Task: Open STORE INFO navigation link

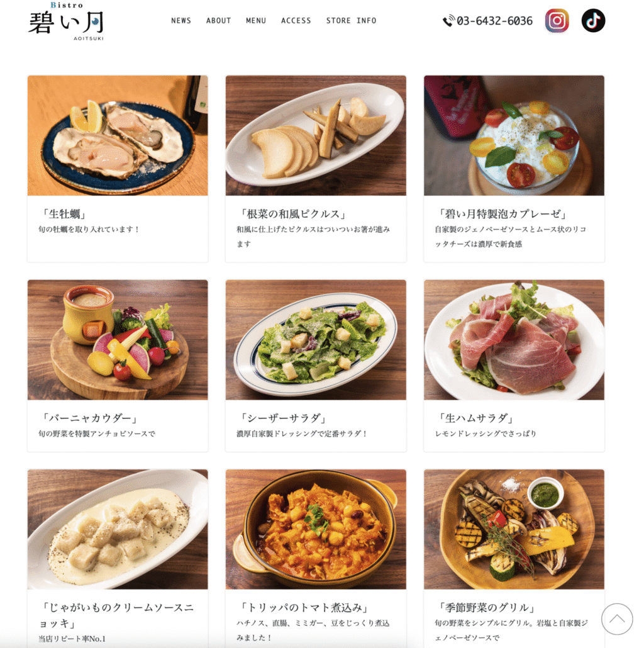Action: pyautogui.click(x=351, y=21)
